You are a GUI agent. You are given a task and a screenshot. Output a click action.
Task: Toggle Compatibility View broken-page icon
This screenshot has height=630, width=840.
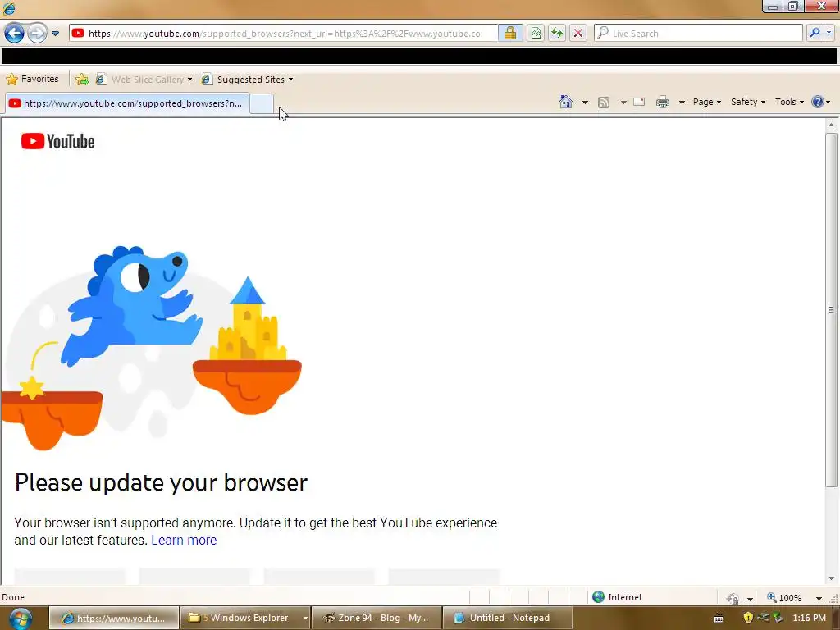pyautogui.click(x=535, y=33)
